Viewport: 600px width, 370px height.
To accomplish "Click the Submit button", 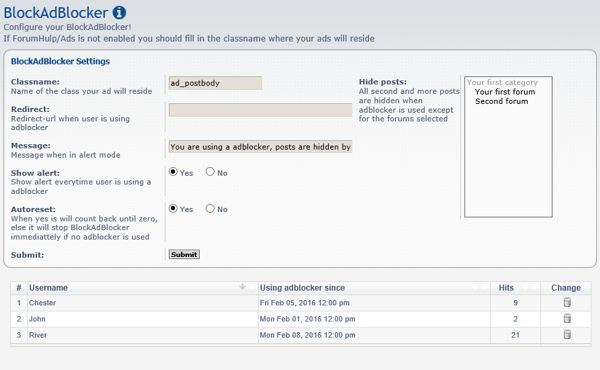I will point(184,254).
